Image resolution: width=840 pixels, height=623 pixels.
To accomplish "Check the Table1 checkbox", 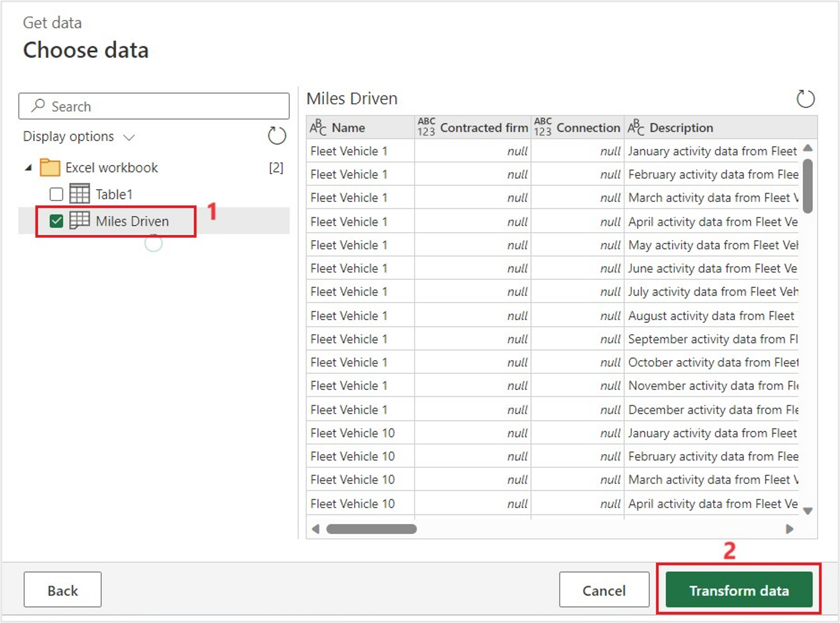I will tap(56, 194).
